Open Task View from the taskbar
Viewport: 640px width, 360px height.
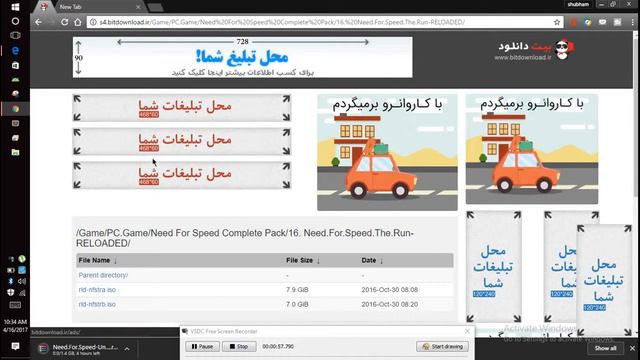click(x=15, y=36)
